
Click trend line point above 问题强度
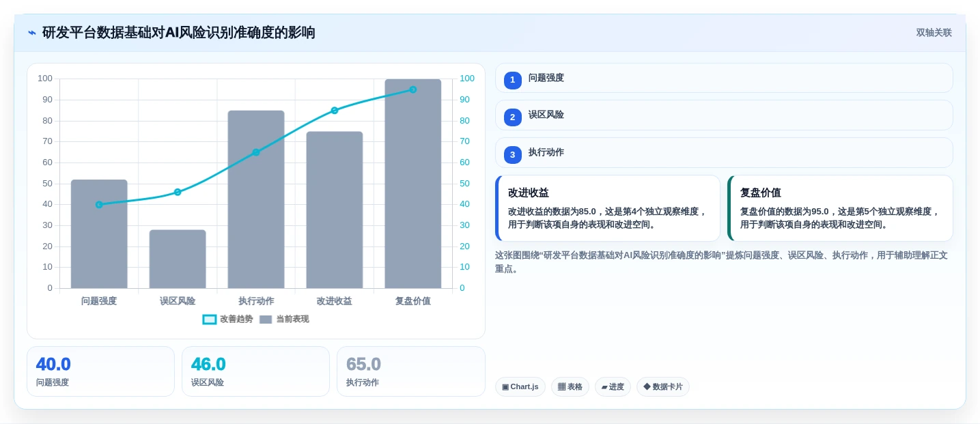(x=99, y=204)
